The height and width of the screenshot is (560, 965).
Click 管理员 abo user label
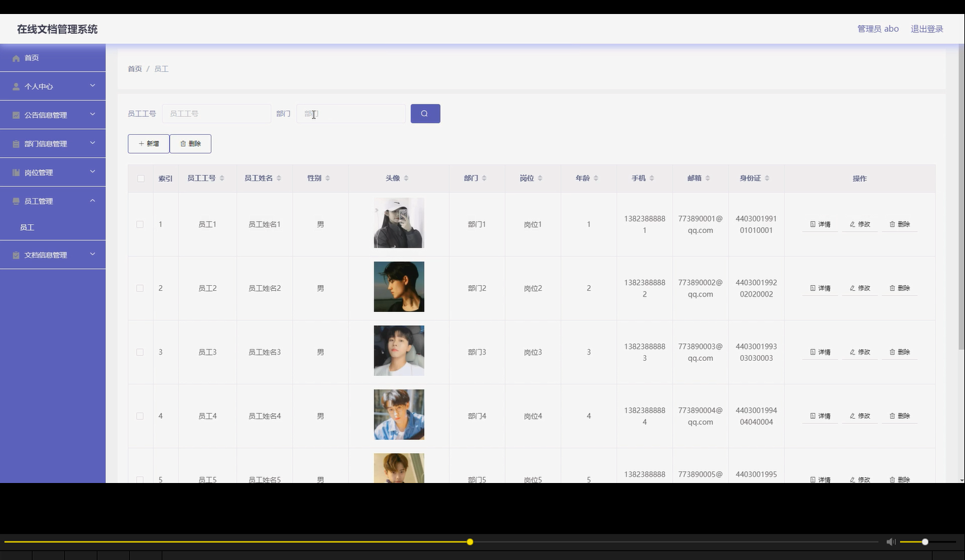pos(878,29)
